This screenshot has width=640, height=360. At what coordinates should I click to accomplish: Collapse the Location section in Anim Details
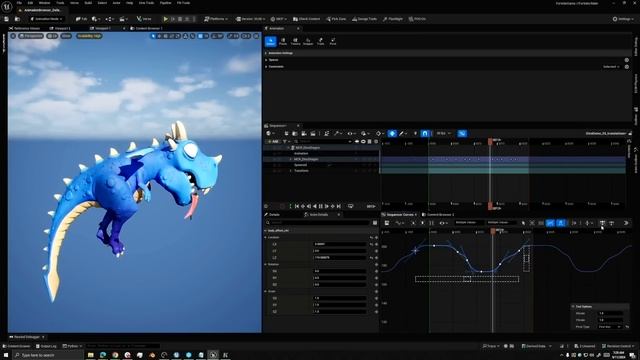pos(266,237)
